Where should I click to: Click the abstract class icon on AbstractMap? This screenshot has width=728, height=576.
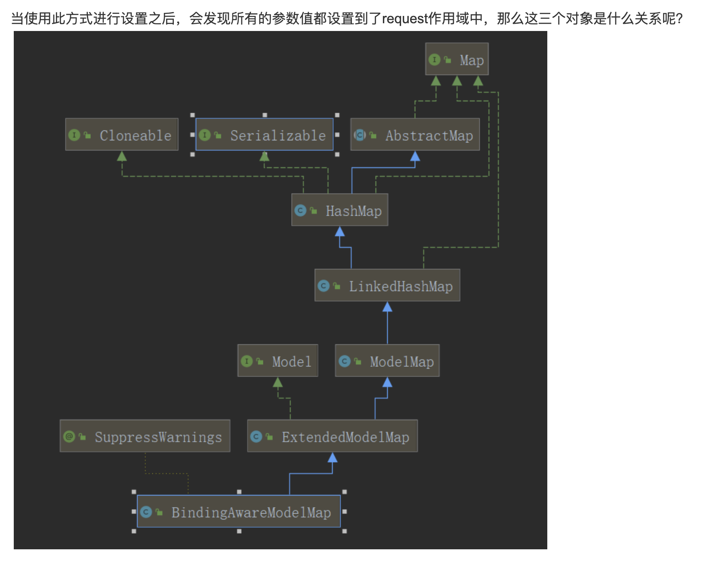coord(360,135)
